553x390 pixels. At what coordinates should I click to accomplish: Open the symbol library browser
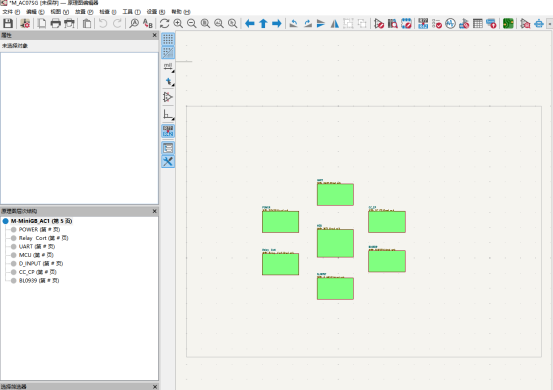pos(393,24)
